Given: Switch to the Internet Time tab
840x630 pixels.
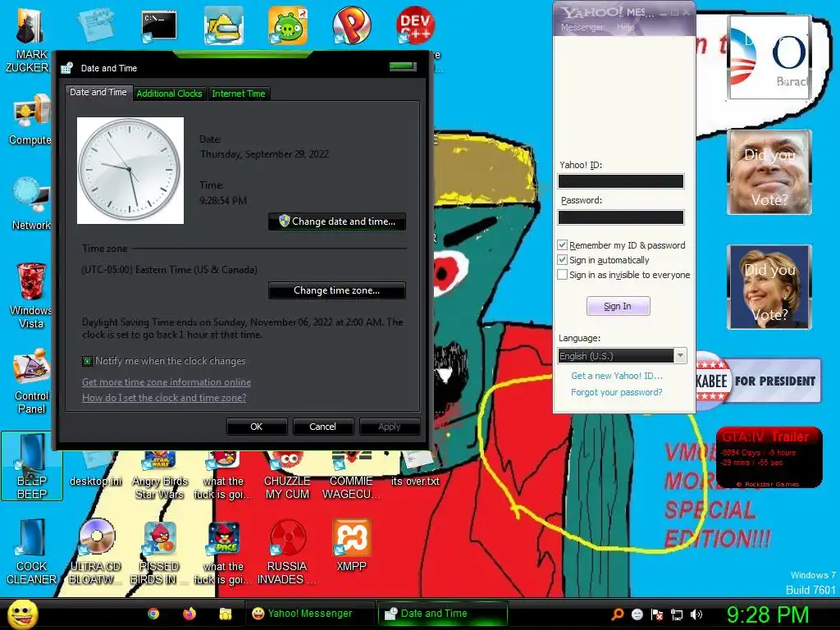Looking at the screenshot, I should (239, 94).
